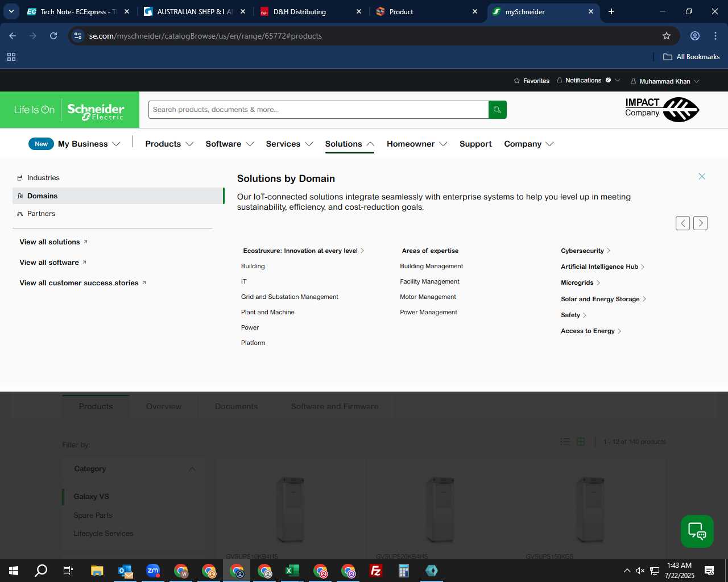The width and height of the screenshot is (728, 582).
Task: Open File Explorer from the taskbar
Action: [x=97, y=571]
